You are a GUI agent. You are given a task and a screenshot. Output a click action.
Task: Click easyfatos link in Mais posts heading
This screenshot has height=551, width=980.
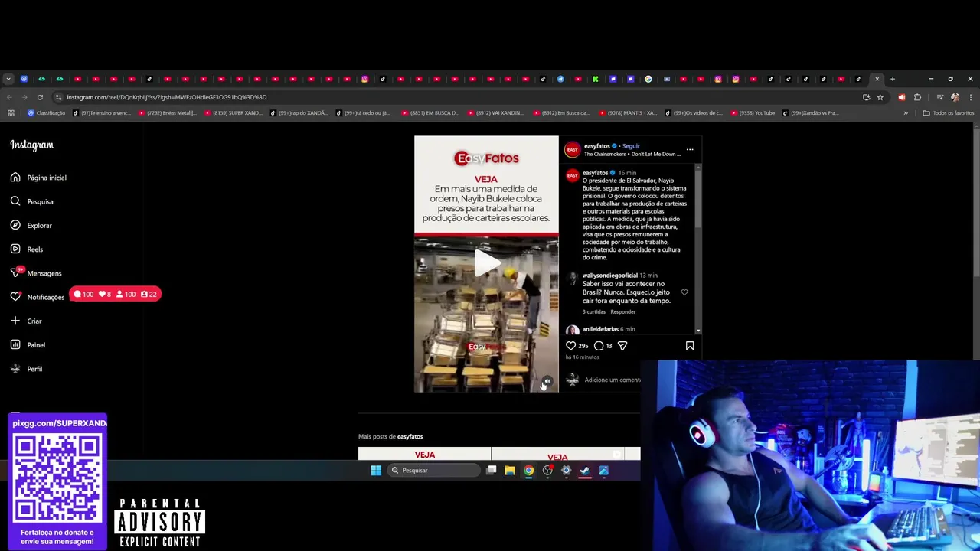coord(410,436)
